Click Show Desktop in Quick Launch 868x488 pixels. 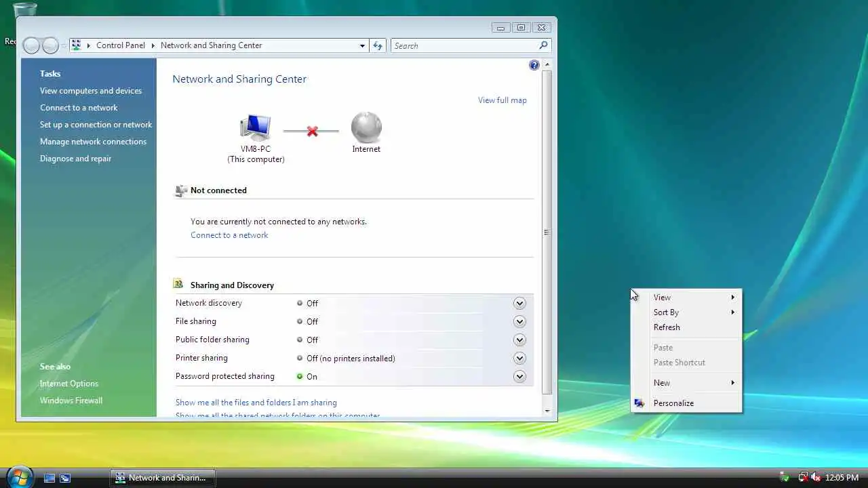50,478
